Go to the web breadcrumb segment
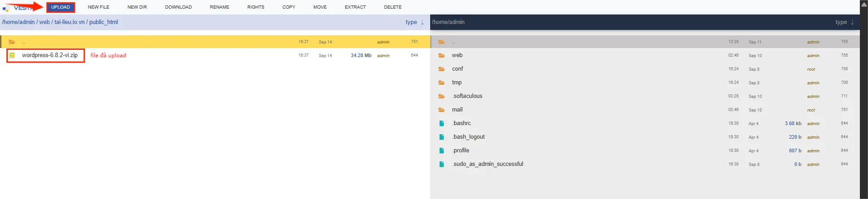868x199 pixels. click(44, 22)
